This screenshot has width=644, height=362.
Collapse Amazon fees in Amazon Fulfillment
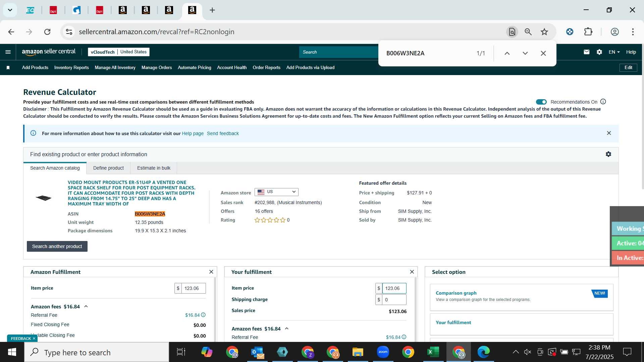pyautogui.click(x=86, y=306)
